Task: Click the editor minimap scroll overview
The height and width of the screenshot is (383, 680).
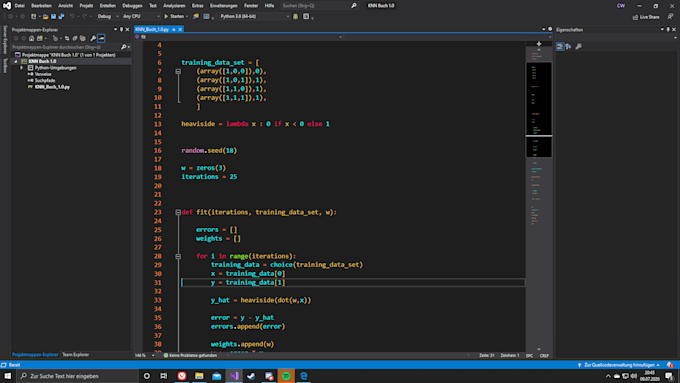Action: click(x=539, y=200)
